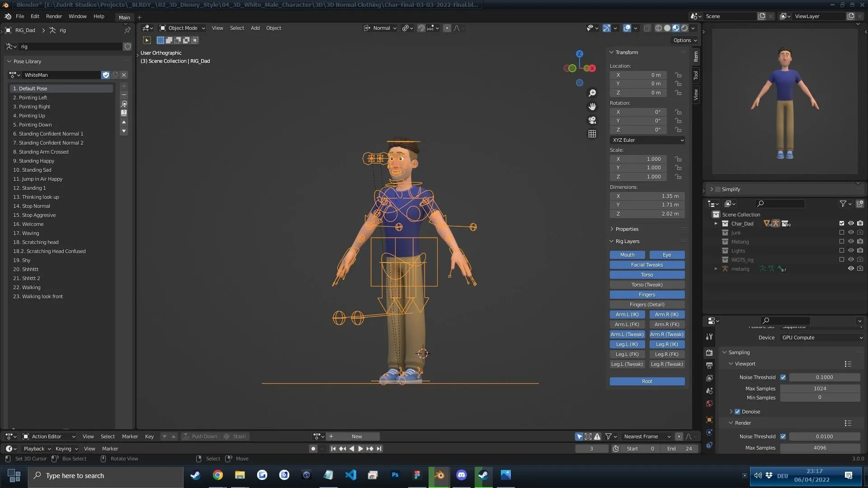This screenshot has height=488, width=868.
Task: Click the Leg.L (IK) rig layer button
Action: pos(627,344)
